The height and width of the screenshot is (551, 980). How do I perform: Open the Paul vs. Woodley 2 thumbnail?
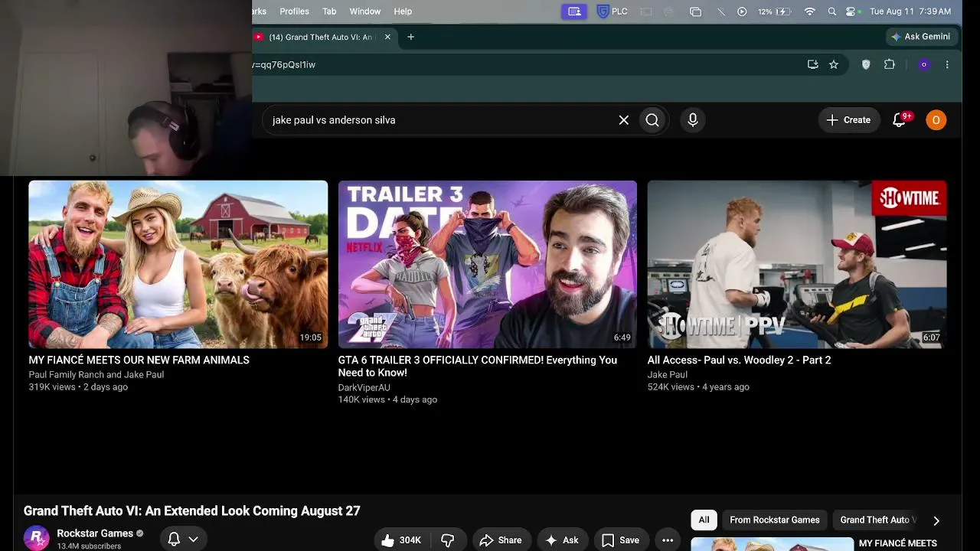tap(797, 265)
